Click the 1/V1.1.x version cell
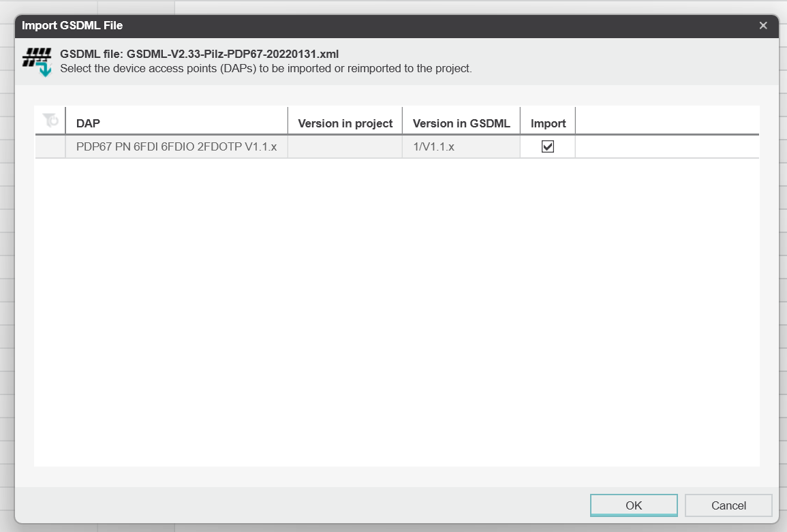Image resolution: width=787 pixels, height=532 pixels. click(461, 146)
